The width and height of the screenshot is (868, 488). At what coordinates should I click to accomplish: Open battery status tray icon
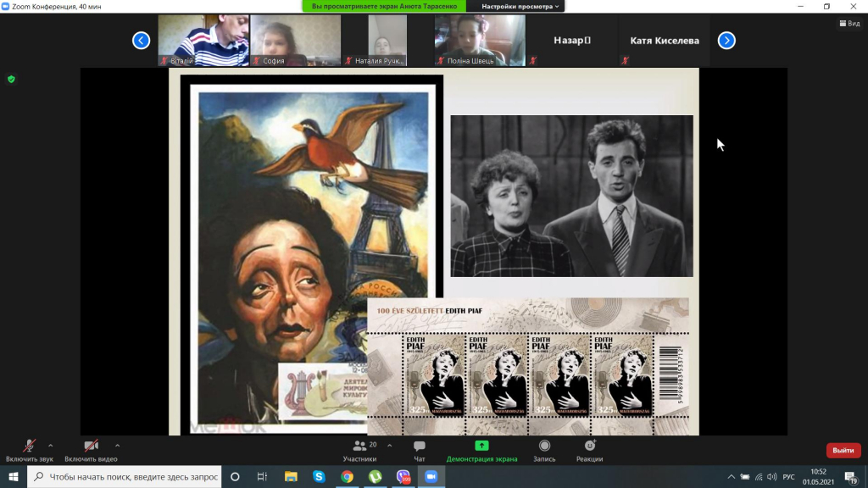[x=745, y=477]
